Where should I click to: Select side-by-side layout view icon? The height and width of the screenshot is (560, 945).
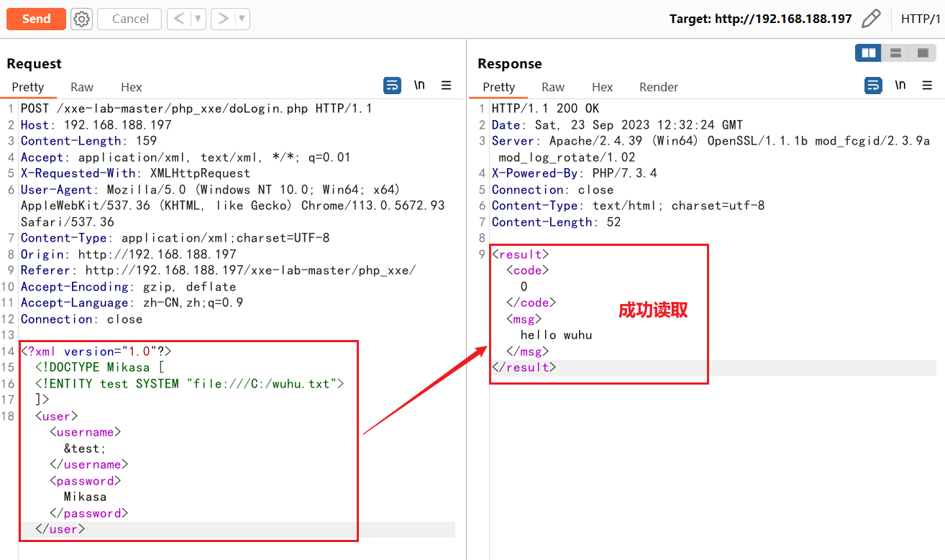click(869, 52)
